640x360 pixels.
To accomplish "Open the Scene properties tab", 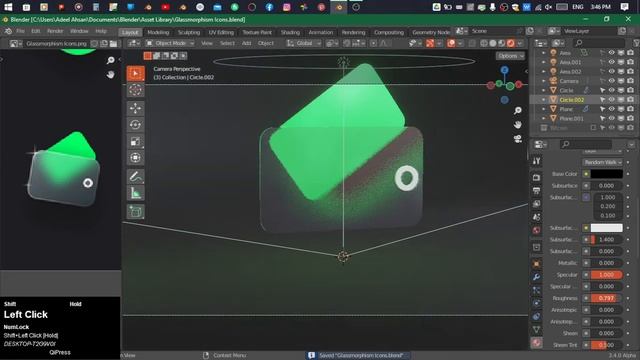I will 536,217.
